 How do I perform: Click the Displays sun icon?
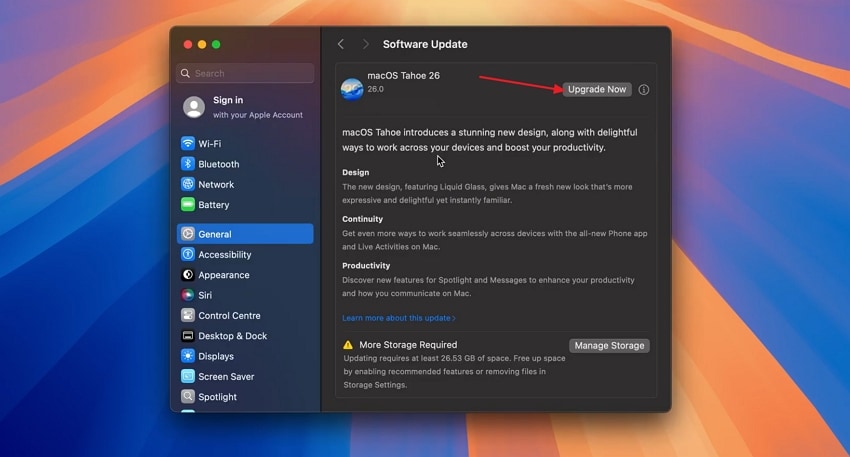[188, 356]
